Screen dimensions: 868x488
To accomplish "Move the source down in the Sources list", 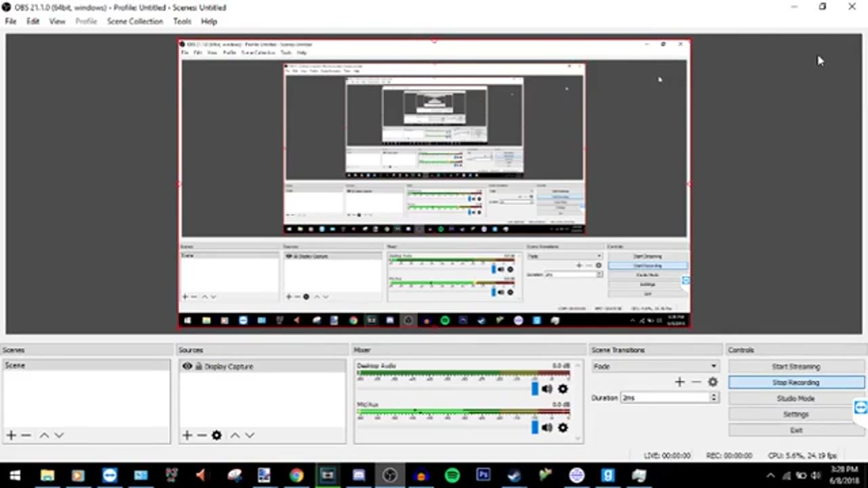I will [x=250, y=435].
